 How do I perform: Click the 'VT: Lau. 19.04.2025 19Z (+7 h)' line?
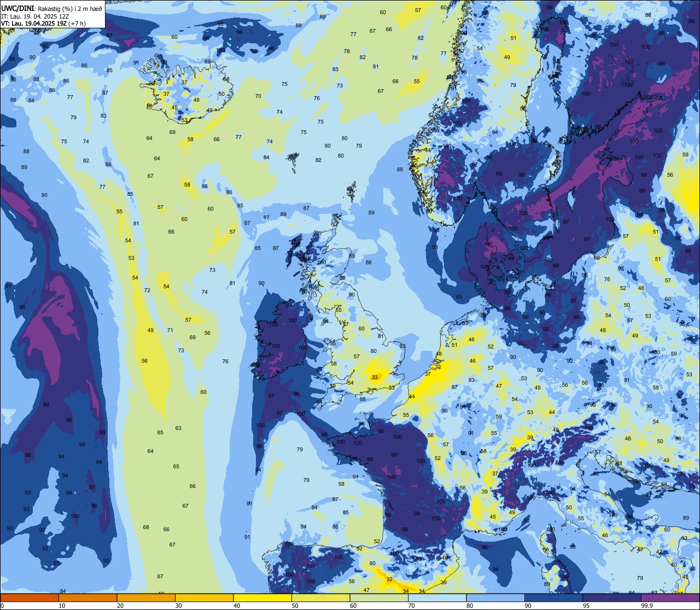click(x=43, y=24)
